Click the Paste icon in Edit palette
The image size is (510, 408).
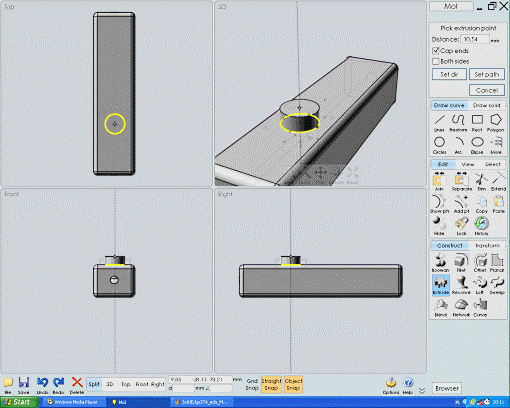[499, 204]
